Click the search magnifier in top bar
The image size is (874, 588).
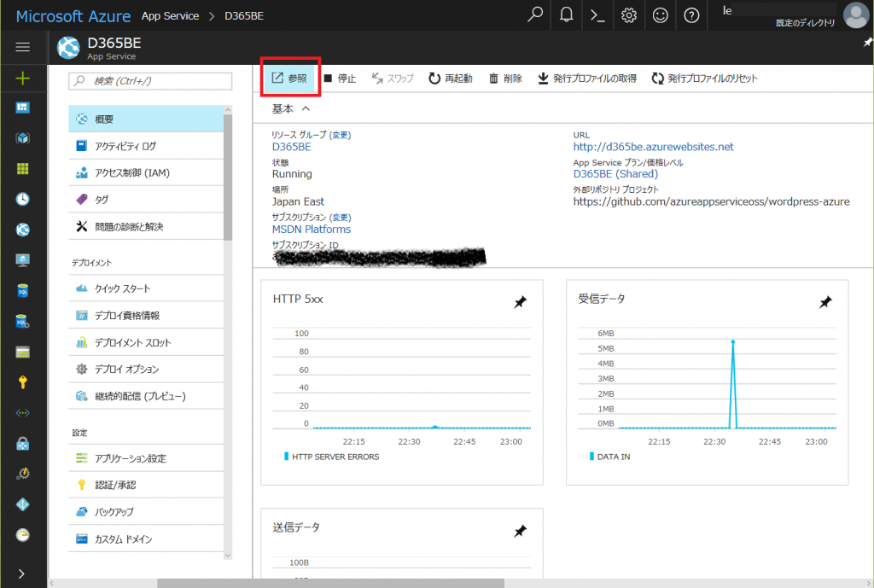[x=535, y=15]
